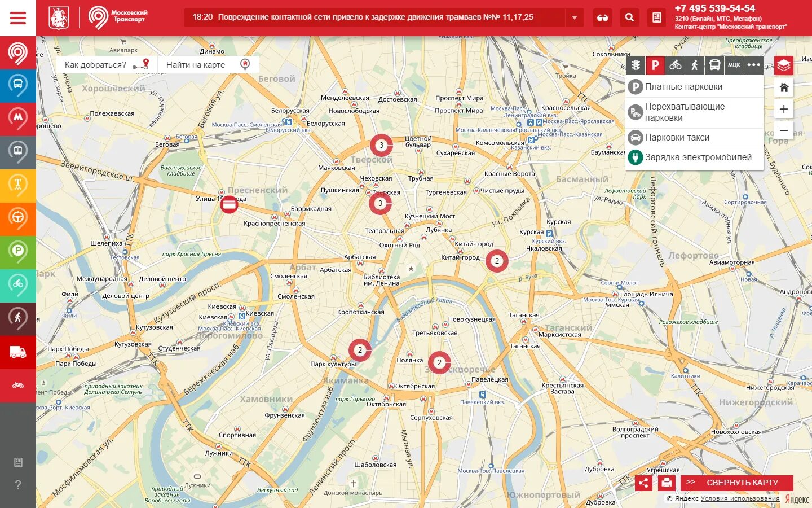812x508 pixels.
Task: Click the СВЕРНУТЬ КАРТУ button
Action: 737,483
